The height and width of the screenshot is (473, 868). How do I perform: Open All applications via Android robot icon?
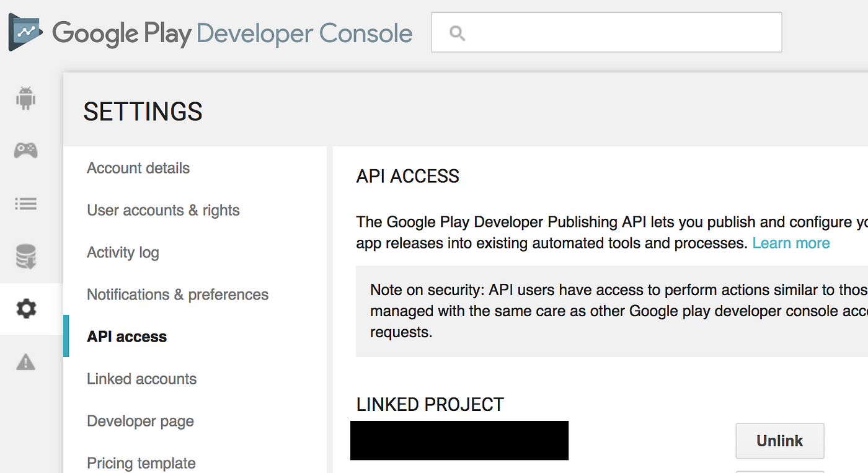25,99
